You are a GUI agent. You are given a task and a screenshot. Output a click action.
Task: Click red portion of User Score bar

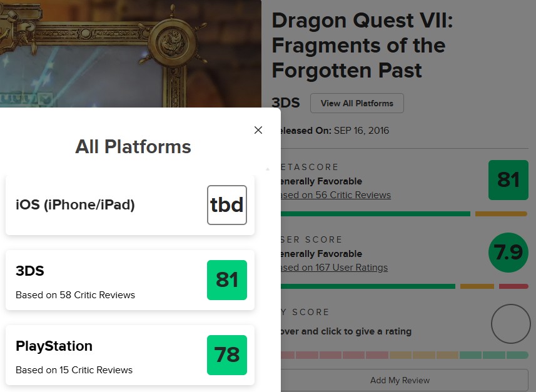[513, 286]
